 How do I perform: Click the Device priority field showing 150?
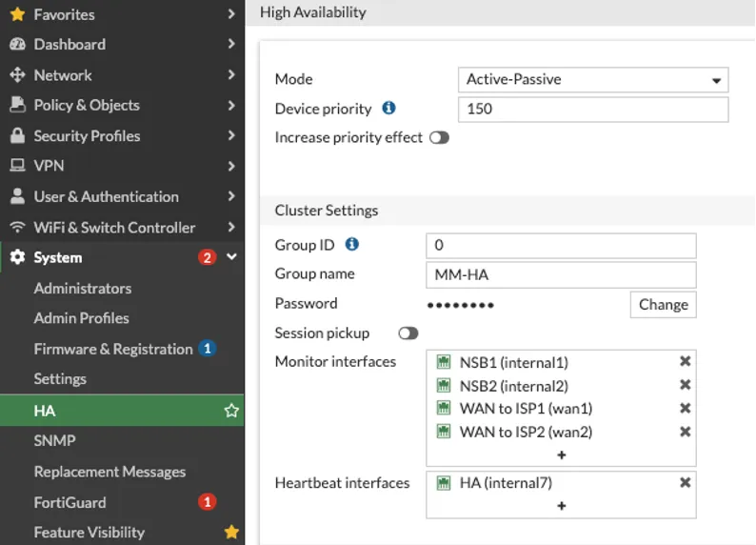pos(593,110)
